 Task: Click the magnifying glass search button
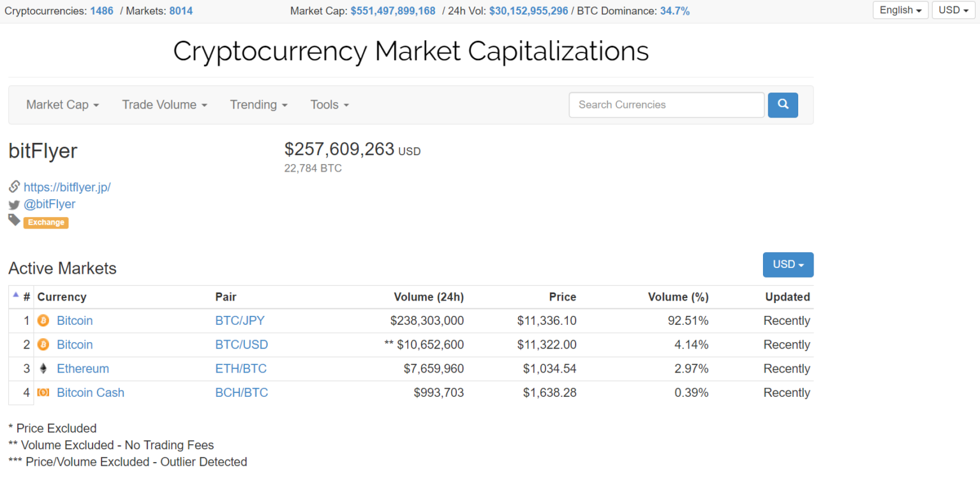pos(783,105)
